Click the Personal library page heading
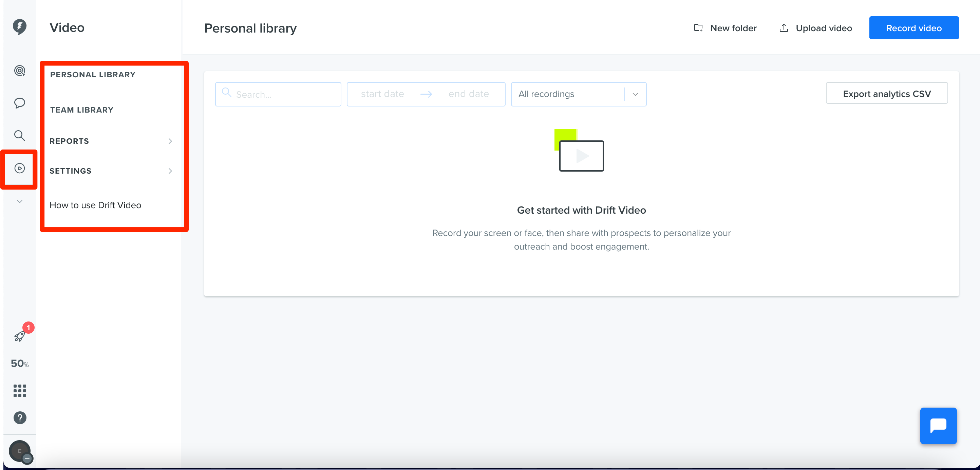The image size is (980, 470). [x=250, y=28]
